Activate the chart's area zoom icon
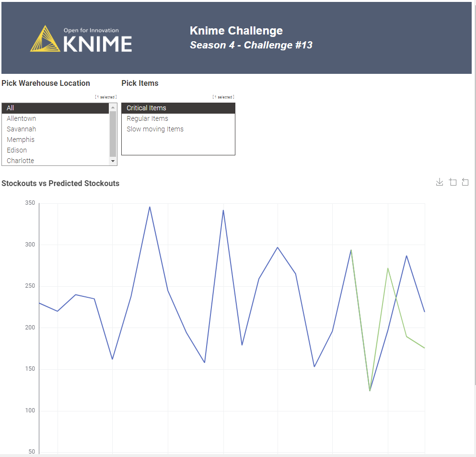 coord(453,182)
